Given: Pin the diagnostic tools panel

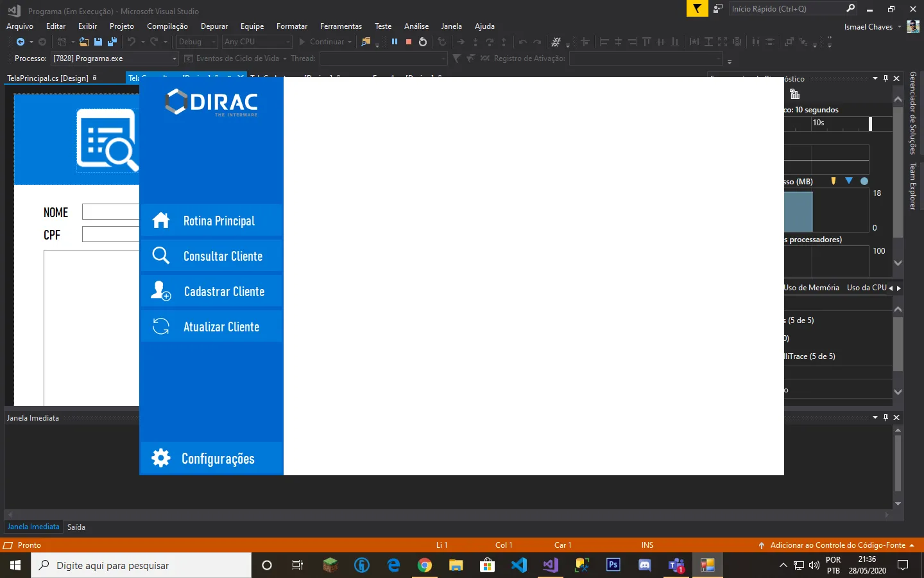Looking at the screenshot, I should pyautogui.click(x=886, y=78).
